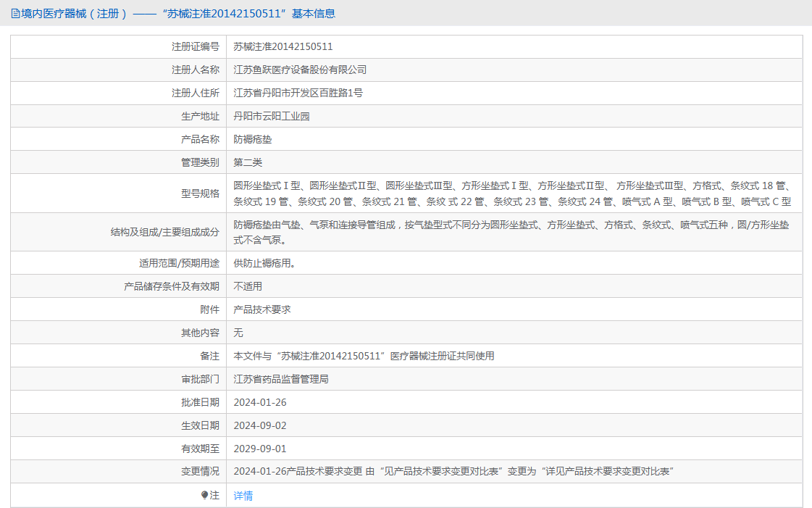Click the 适用范围/预期用途 label
This screenshot has width=812, height=508.
click(179, 263)
